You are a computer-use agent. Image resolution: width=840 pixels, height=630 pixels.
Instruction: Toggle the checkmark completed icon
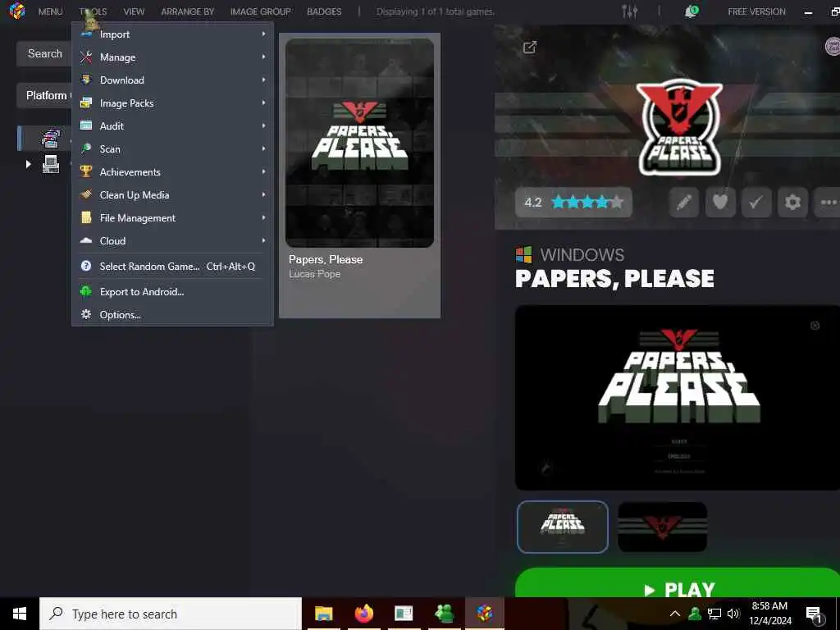pos(756,202)
